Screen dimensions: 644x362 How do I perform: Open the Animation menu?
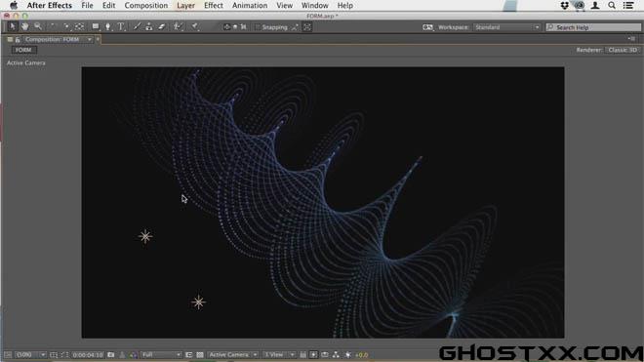coord(250,5)
